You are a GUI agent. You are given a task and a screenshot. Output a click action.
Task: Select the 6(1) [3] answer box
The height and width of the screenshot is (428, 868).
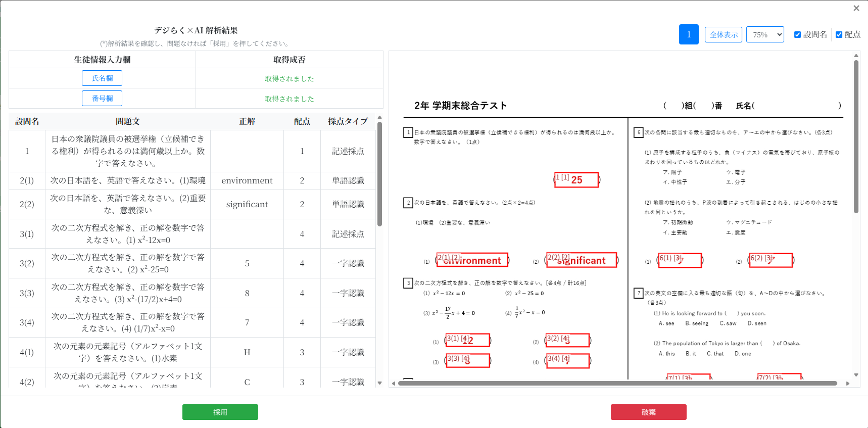tap(680, 260)
